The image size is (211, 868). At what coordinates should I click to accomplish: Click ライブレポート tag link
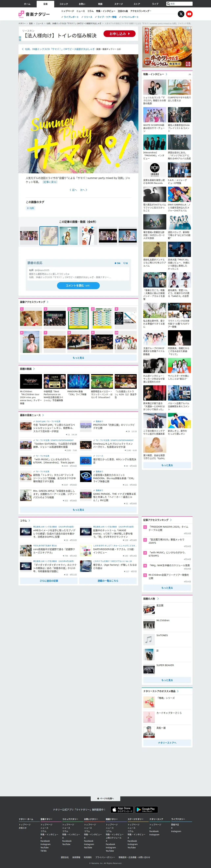coord(70,17)
